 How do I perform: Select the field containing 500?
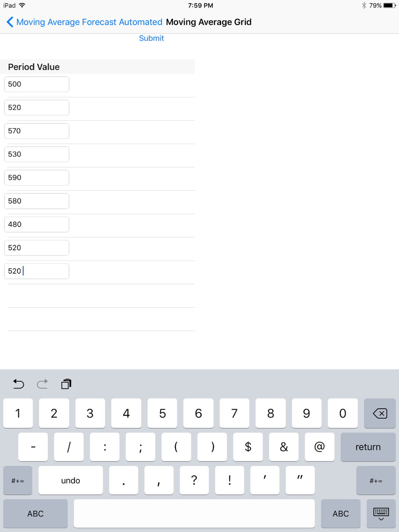[37, 84]
